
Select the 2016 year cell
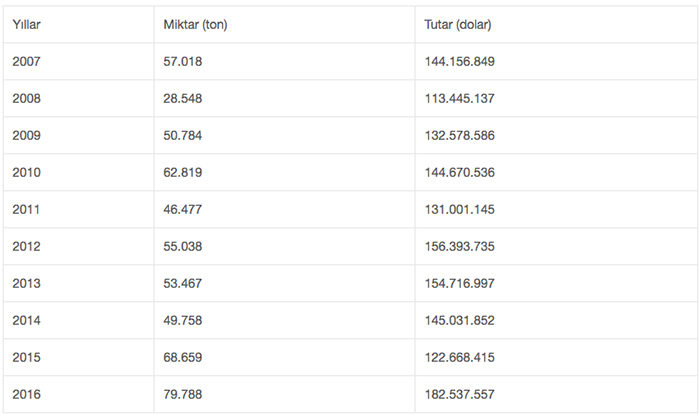pos(27,395)
